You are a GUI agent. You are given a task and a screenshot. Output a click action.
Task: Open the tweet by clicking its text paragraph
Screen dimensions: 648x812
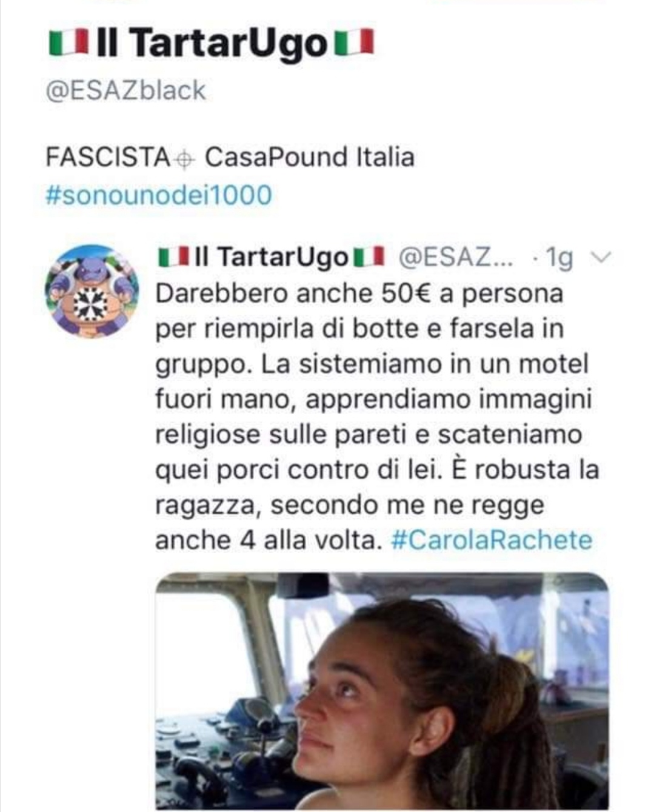click(377, 417)
